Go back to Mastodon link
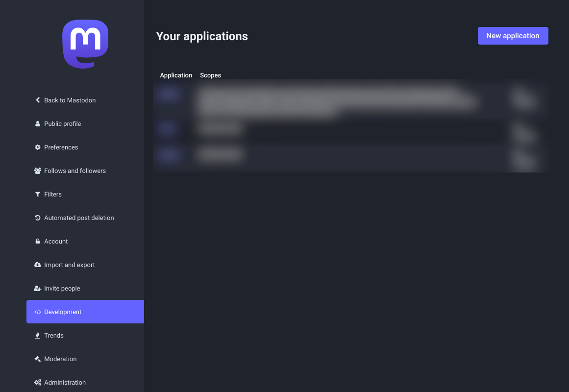 70,100
